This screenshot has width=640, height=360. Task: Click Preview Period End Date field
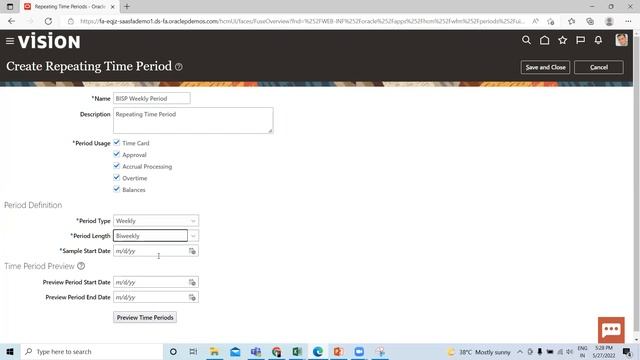[150, 298]
